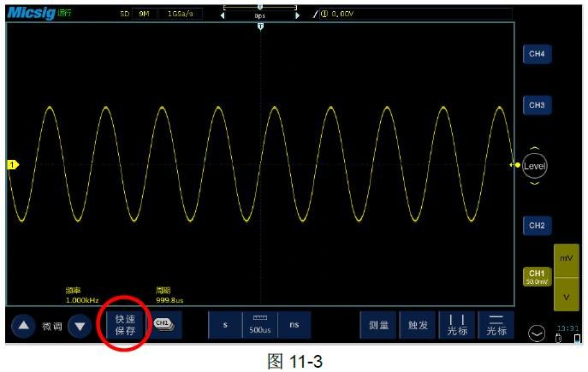Select the active CH1 50.0mV channel

pos(537,276)
